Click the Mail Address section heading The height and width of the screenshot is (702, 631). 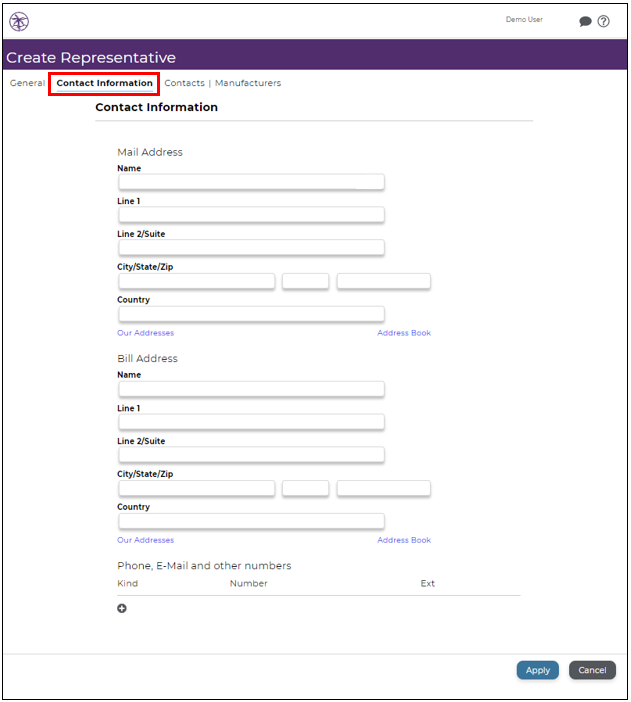[x=150, y=152]
